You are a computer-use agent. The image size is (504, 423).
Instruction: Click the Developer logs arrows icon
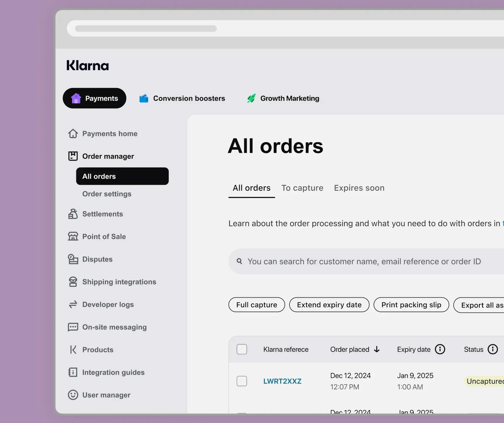(x=73, y=304)
